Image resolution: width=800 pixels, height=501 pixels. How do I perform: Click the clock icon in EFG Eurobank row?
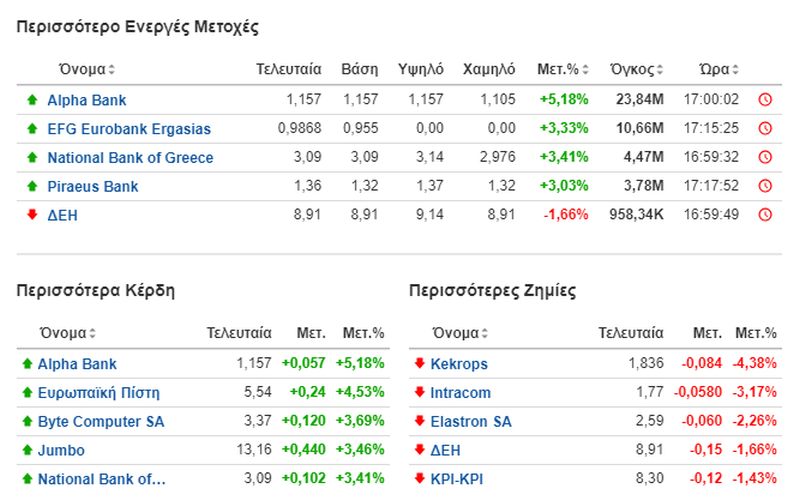coord(765,128)
